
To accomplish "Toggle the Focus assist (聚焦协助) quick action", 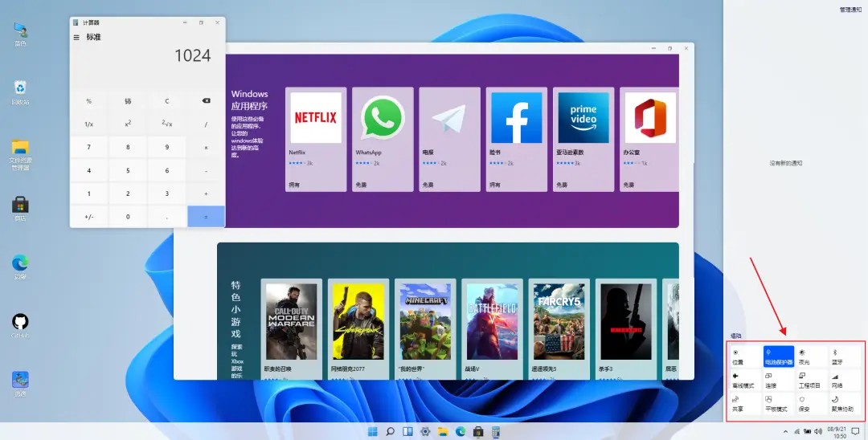I will click(x=845, y=404).
